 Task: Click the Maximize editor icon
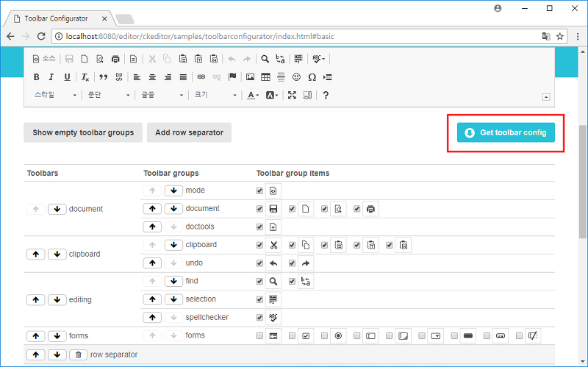(x=292, y=96)
